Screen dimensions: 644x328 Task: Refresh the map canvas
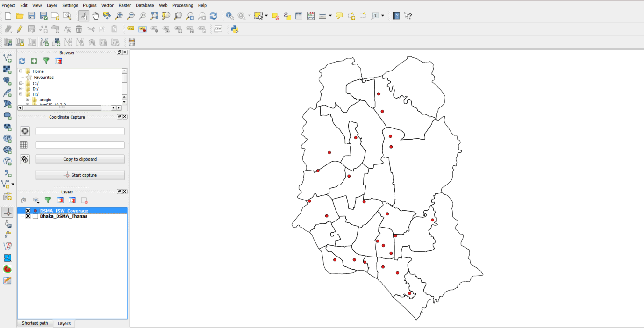(x=213, y=16)
